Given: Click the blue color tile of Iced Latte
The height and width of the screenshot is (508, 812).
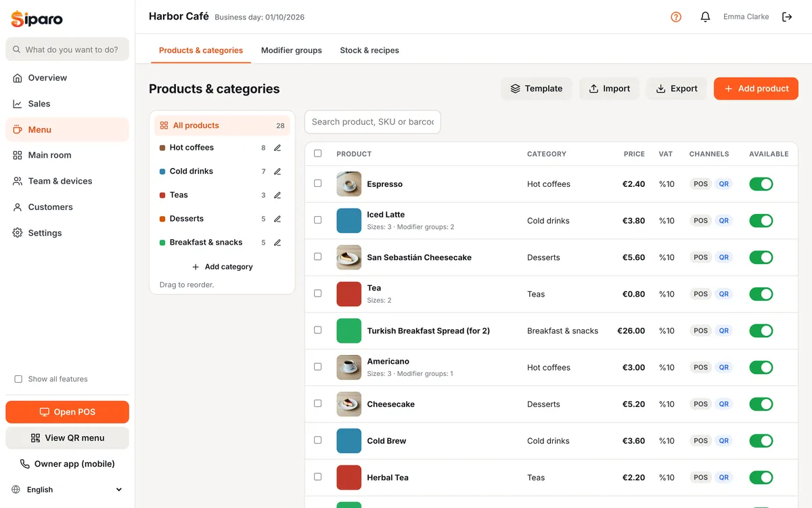Looking at the screenshot, I should 349,221.
